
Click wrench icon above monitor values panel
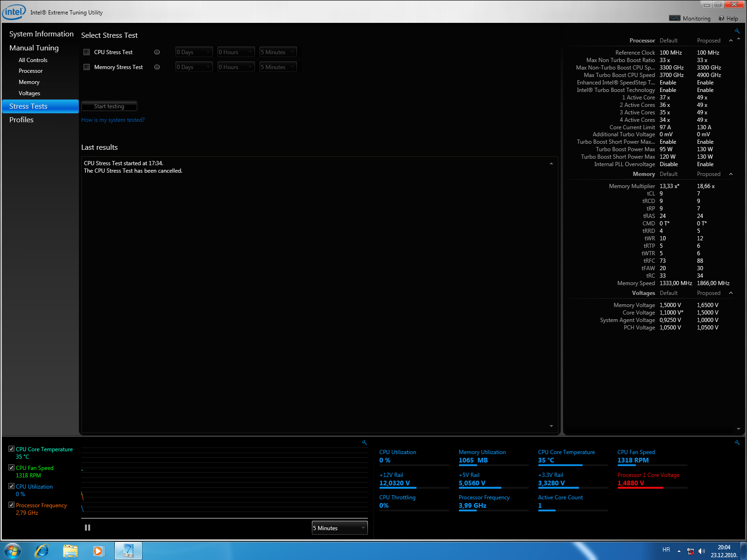pyautogui.click(x=737, y=442)
